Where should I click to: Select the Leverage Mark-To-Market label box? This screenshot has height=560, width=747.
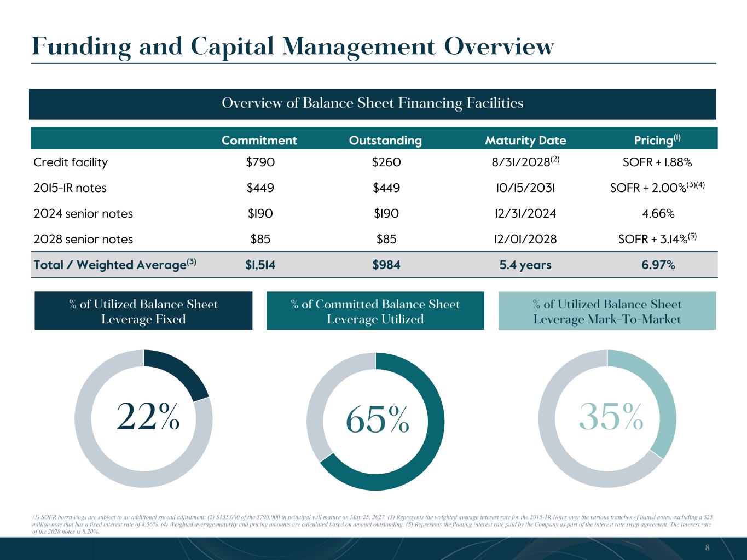click(607, 311)
